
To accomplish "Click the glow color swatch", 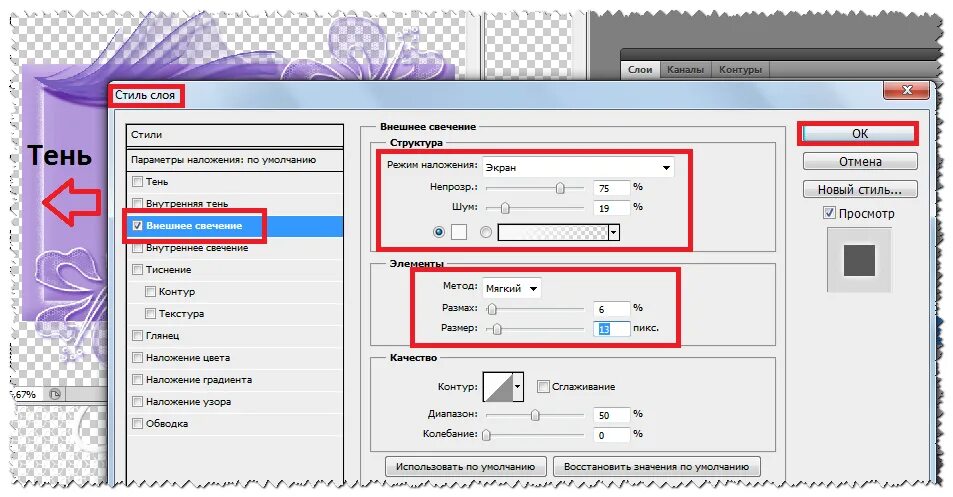I will point(459,232).
